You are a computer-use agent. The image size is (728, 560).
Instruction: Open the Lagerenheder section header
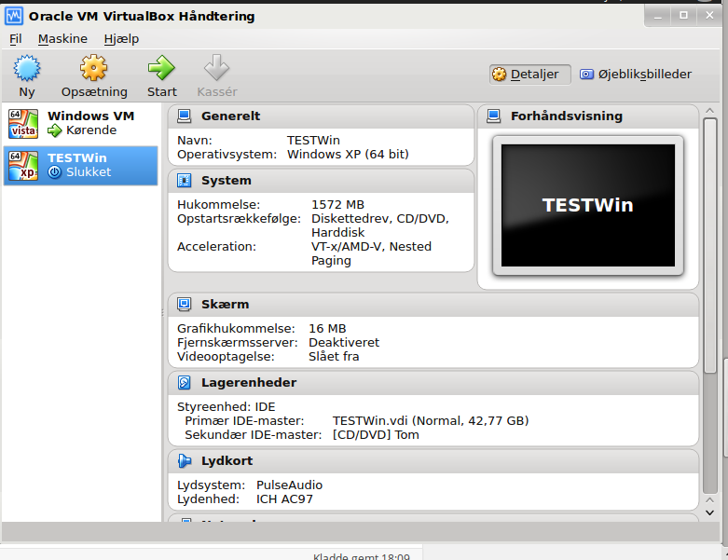[x=433, y=383]
